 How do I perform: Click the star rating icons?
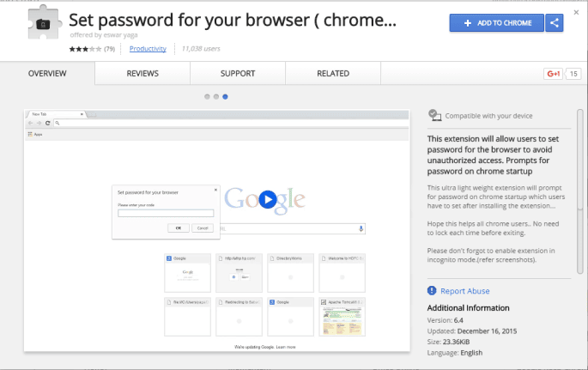(85, 49)
